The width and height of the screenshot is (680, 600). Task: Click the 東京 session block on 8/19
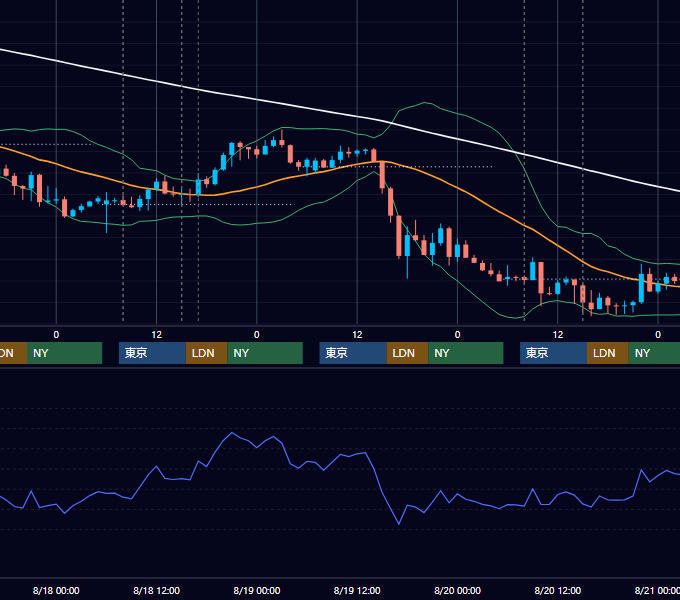pyautogui.click(x=353, y=353)
